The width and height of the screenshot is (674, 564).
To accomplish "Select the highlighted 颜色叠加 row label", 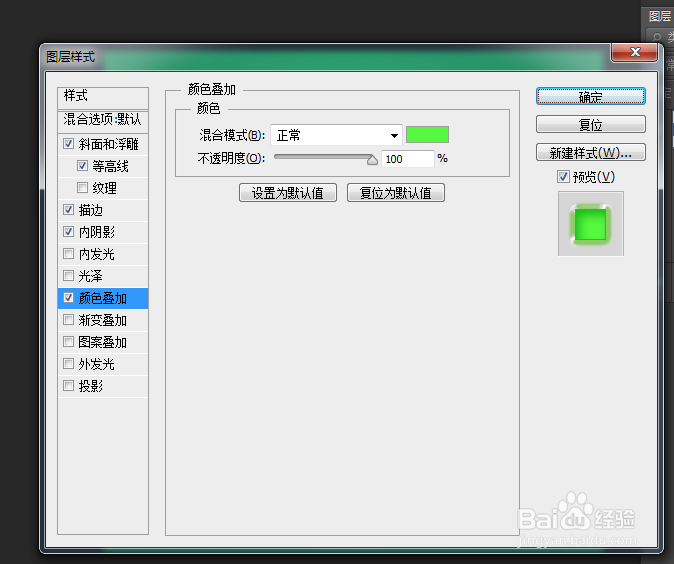I will coord(102,298).
